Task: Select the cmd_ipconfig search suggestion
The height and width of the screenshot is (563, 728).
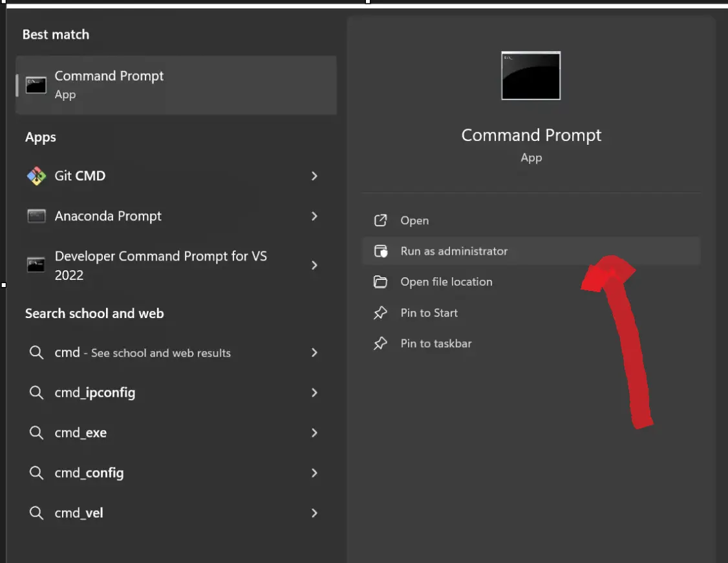Action: point(176,392)
